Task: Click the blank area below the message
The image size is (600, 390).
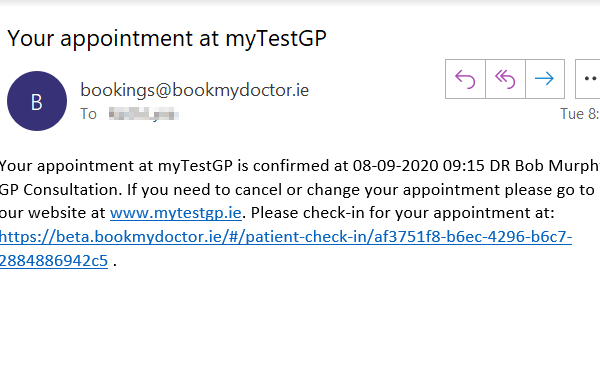Action: pos(300,329)
